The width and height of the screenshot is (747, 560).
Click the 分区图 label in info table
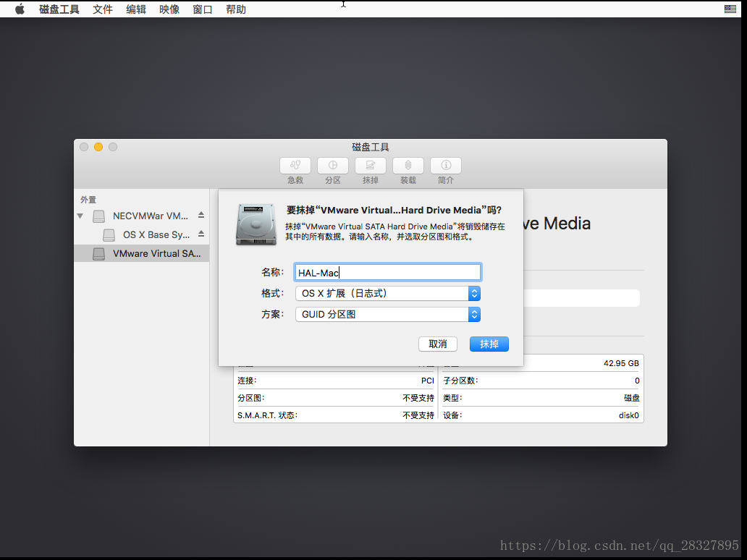click(x=251, y=398)
